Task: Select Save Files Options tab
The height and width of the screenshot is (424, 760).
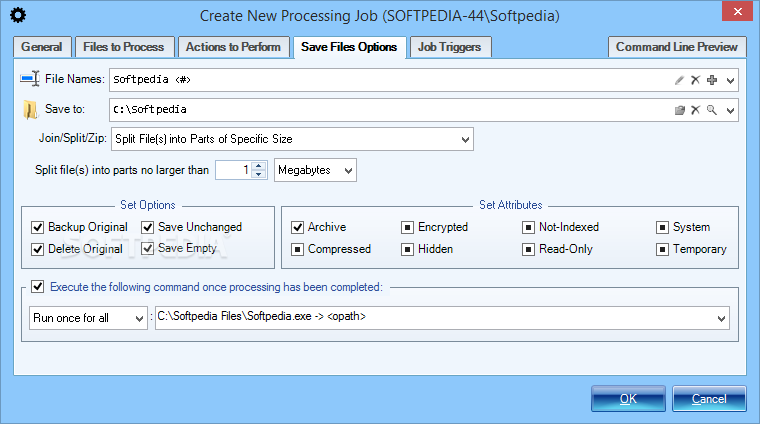Action: tap(349, 47)
